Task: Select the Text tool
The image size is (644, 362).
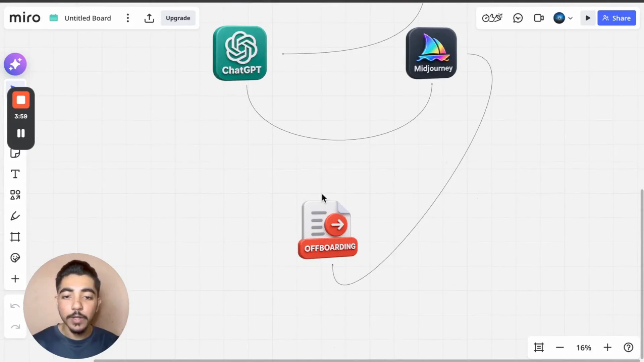Action: pos(15,174)
